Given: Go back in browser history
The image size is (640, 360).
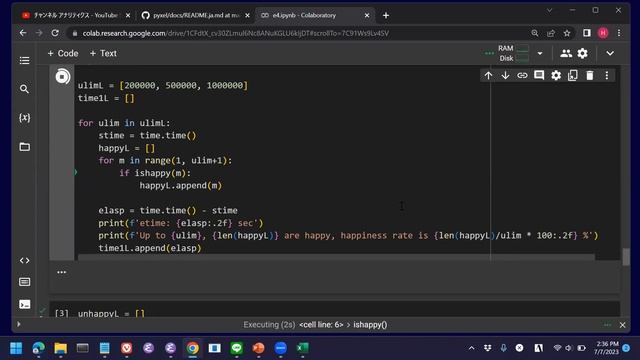Looking at the screenshot, I should tap(23, 33).
